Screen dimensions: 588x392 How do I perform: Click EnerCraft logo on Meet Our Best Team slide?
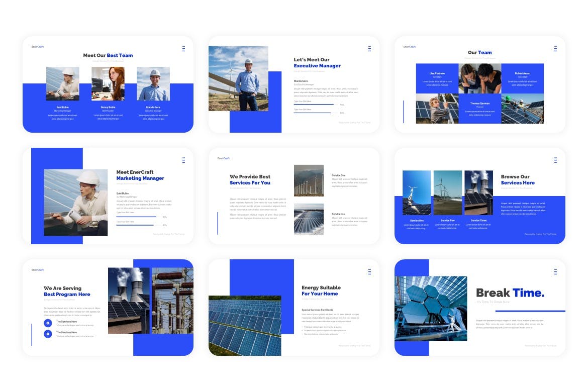pos(38,47)
